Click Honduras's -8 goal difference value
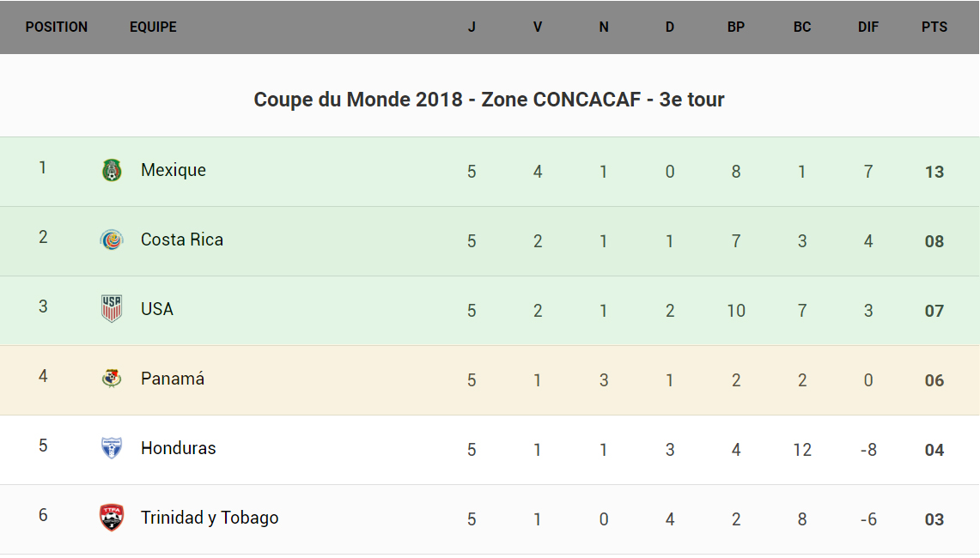980x558 pixels. coord(868,450)
